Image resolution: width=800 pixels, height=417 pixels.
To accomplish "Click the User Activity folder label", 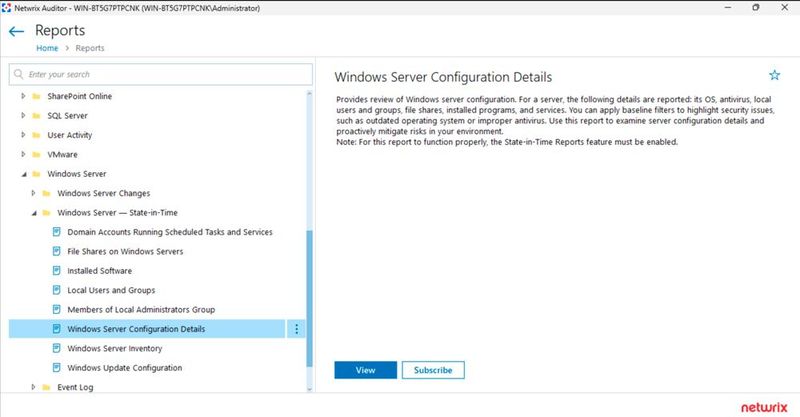I will coord(70,135).
